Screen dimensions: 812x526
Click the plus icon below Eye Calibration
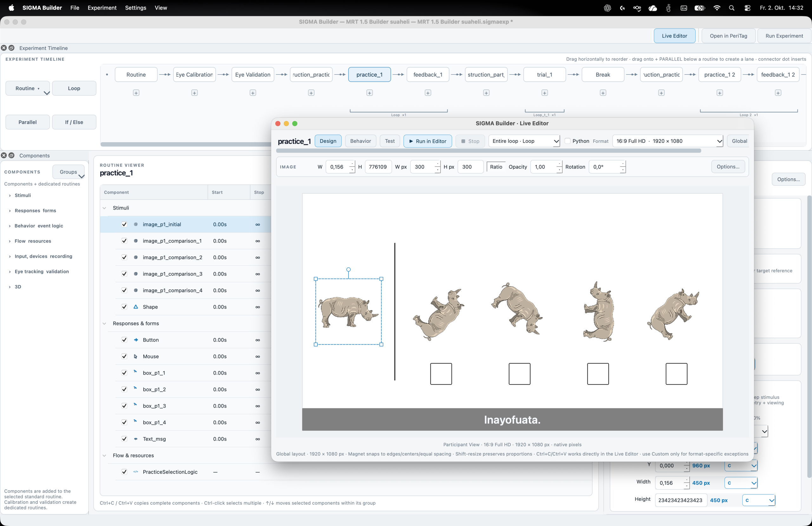194,93
